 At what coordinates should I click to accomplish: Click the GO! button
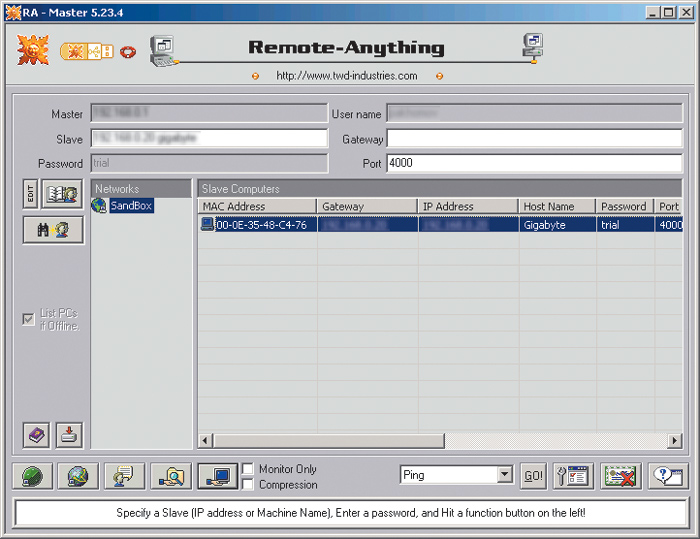(533, 476)
